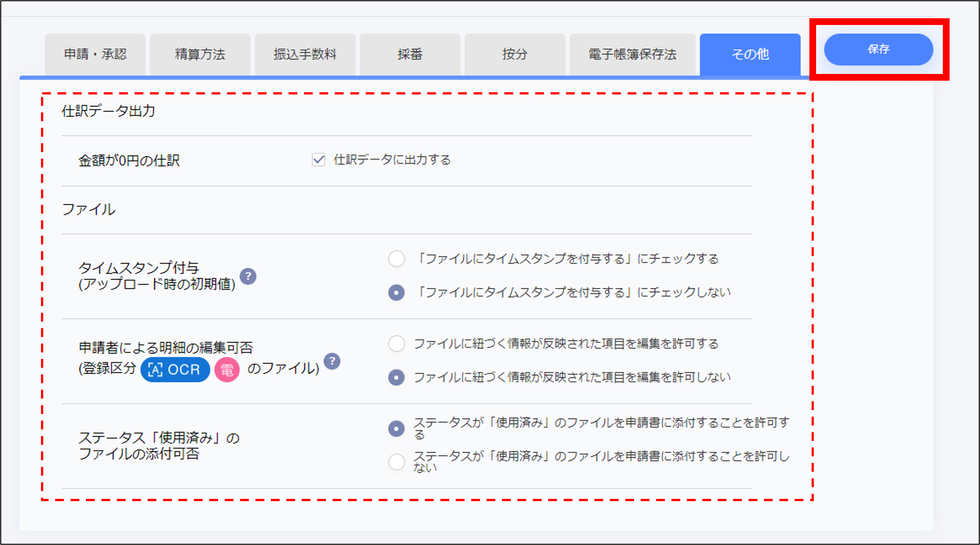Select the その他 tab

tap(750, 54)
